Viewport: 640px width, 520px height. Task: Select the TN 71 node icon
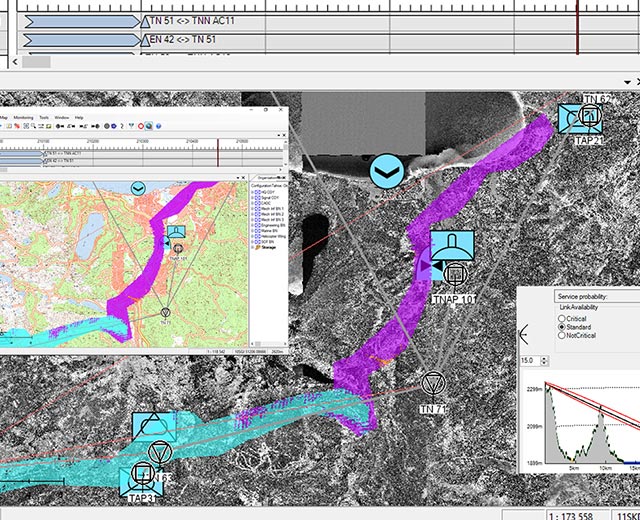click(433, 385)
